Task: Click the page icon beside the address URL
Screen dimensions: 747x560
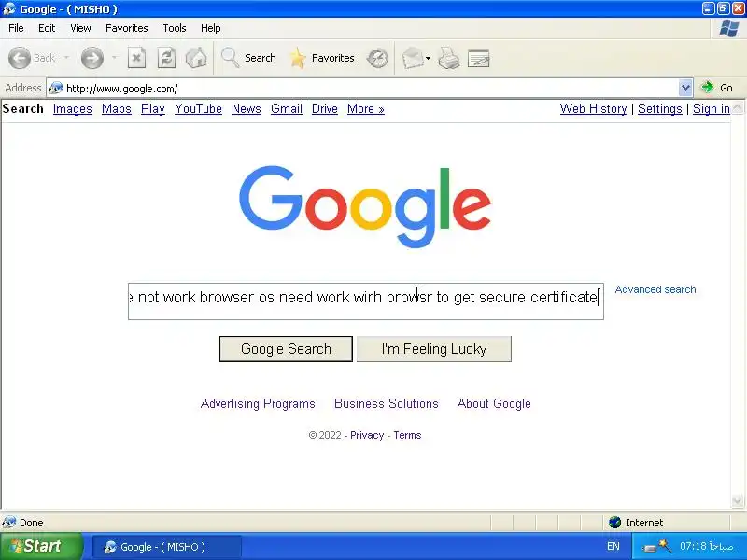Action: point(56,88)
